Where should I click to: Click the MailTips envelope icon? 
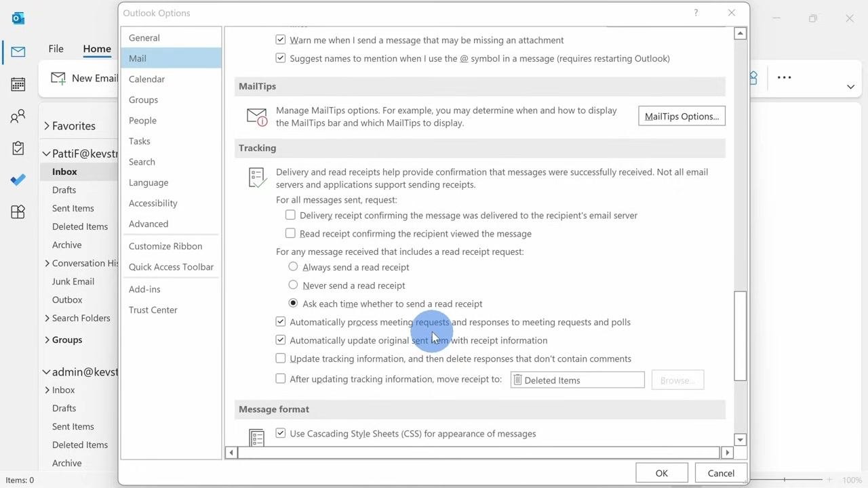click(x=257, y=117)
